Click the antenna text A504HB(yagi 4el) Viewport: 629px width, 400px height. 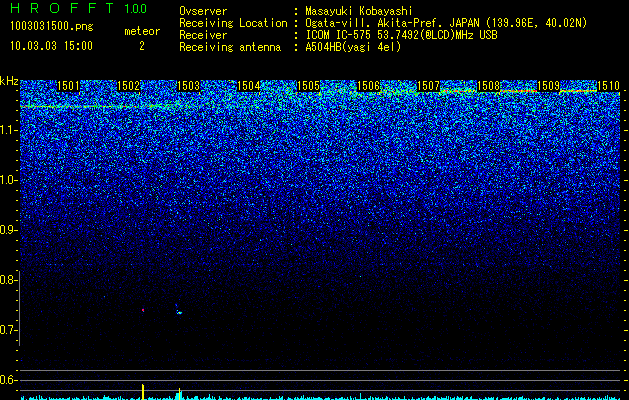tap(353, 47)
